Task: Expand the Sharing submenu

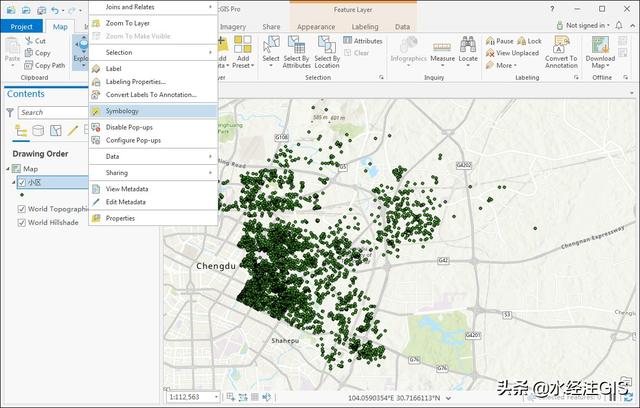Action: point(153,173)
